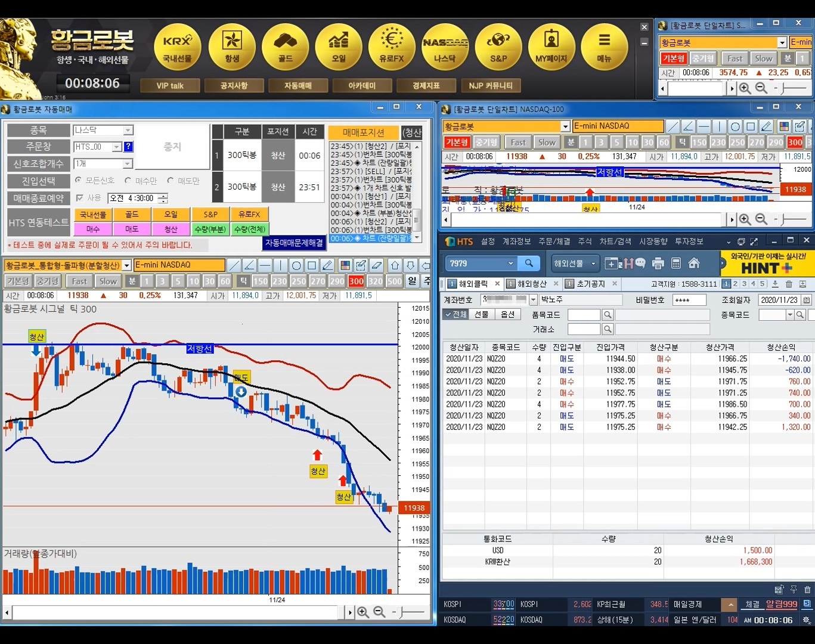Image resolution: width=815 pixels, height=644 pixels.
Task: Select the 매도만 radio button
Action: click(x=171, y=180)
